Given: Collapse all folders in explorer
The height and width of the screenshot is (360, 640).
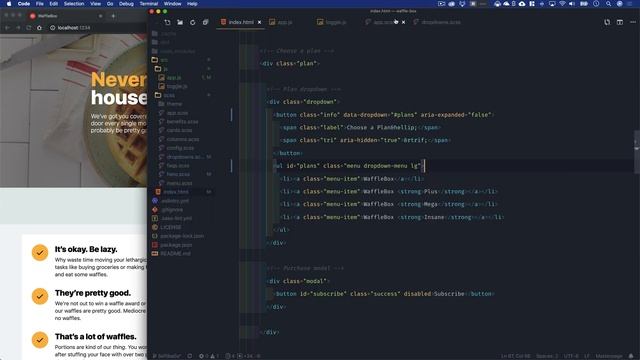Looking at the screenshot, I should coord(205,22).
